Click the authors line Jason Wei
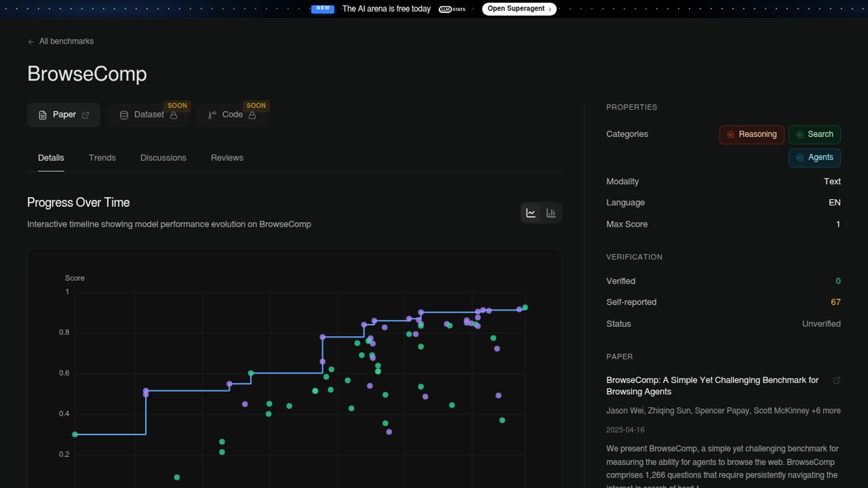The width and height of the screenshot is (868, 488). (x=723, y=411)
